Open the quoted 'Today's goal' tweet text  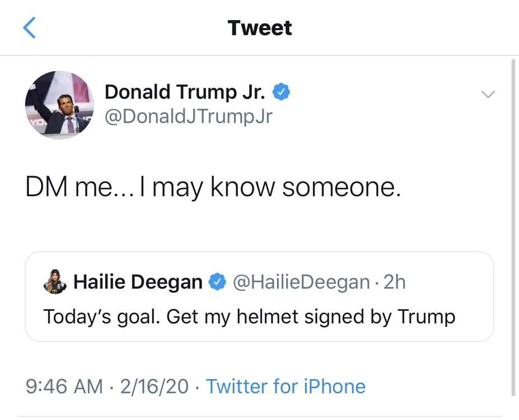249,317
